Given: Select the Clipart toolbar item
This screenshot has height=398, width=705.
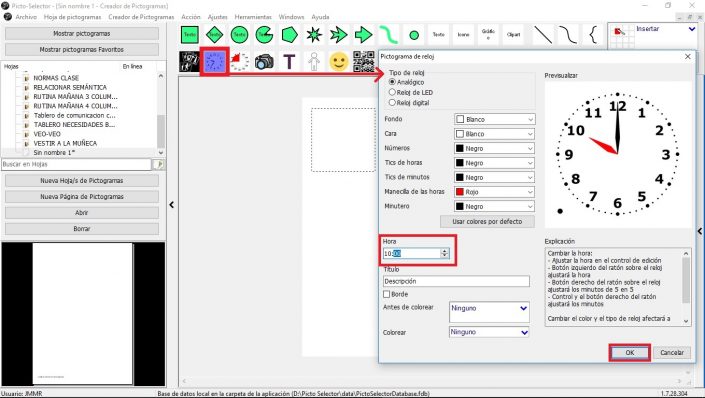Looking at the screenshot, I should pos(513,35).
